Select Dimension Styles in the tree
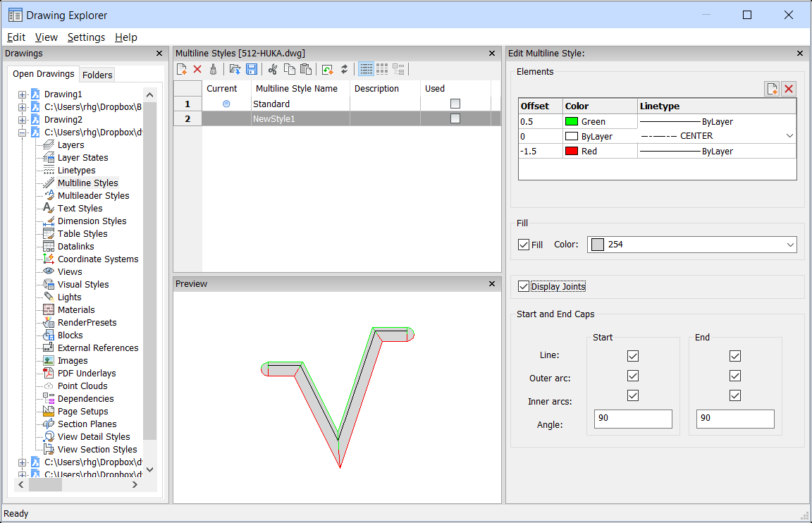The width and height of the screenshot is (812, 523). [x=92, y=221]
